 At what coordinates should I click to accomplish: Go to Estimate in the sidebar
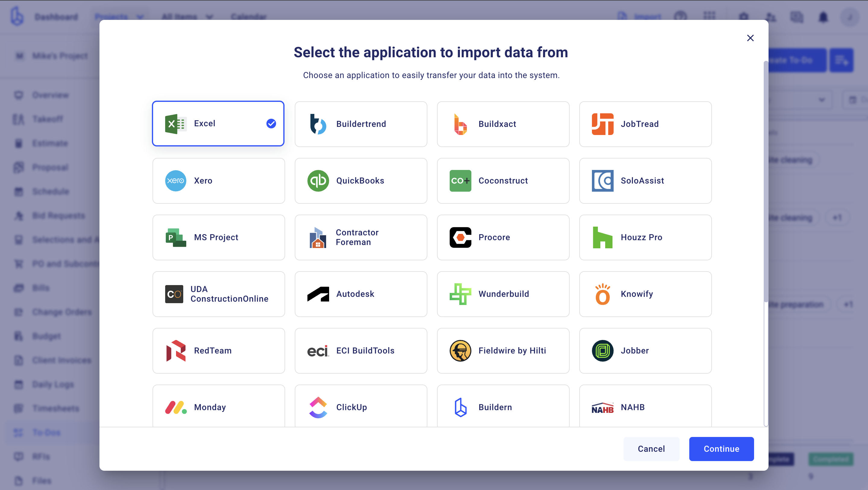(x=50, y=143)
